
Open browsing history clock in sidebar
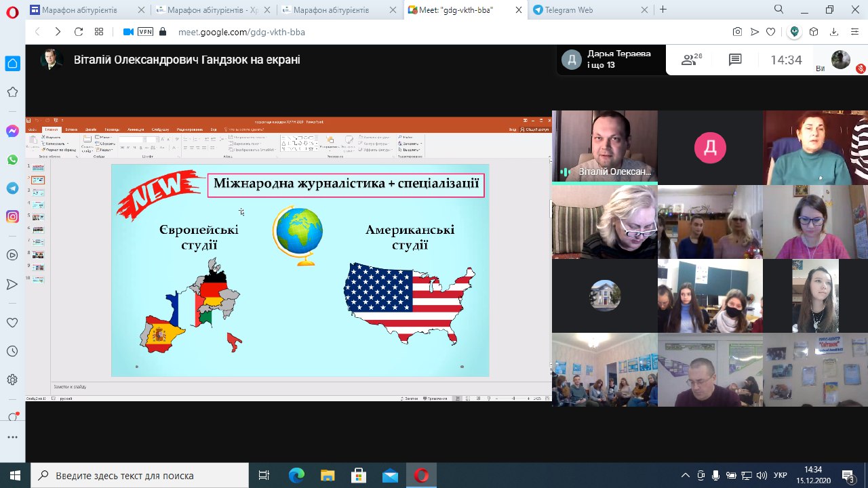pos(12,351)
